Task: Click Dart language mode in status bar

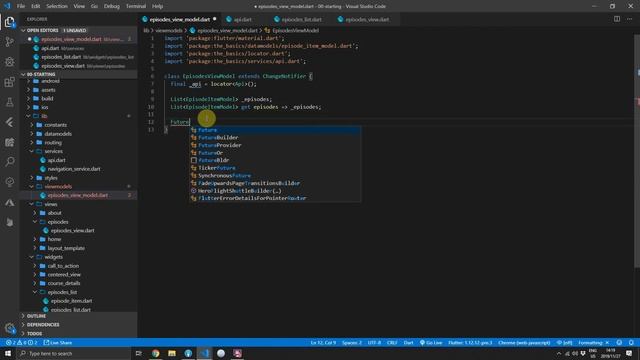Action: 408,342
